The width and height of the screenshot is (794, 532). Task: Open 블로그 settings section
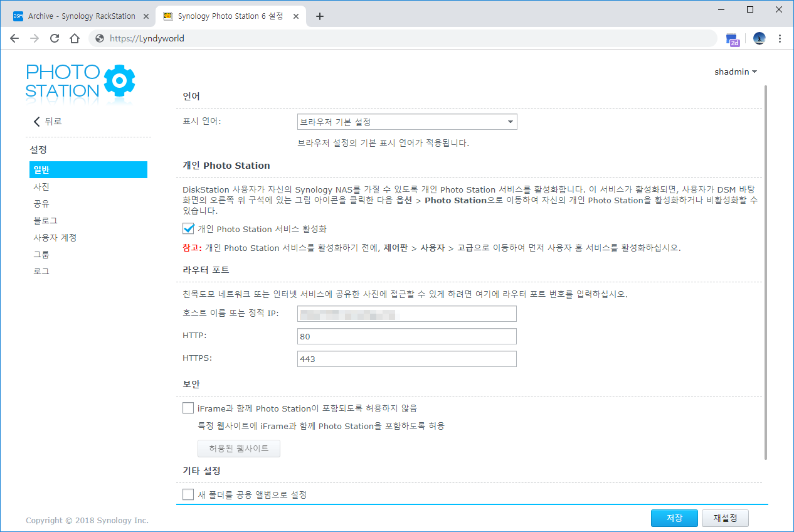45,221
